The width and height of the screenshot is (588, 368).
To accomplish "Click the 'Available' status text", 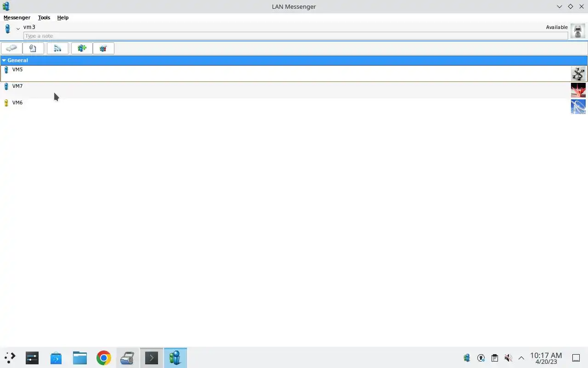I will pos(557,27).
